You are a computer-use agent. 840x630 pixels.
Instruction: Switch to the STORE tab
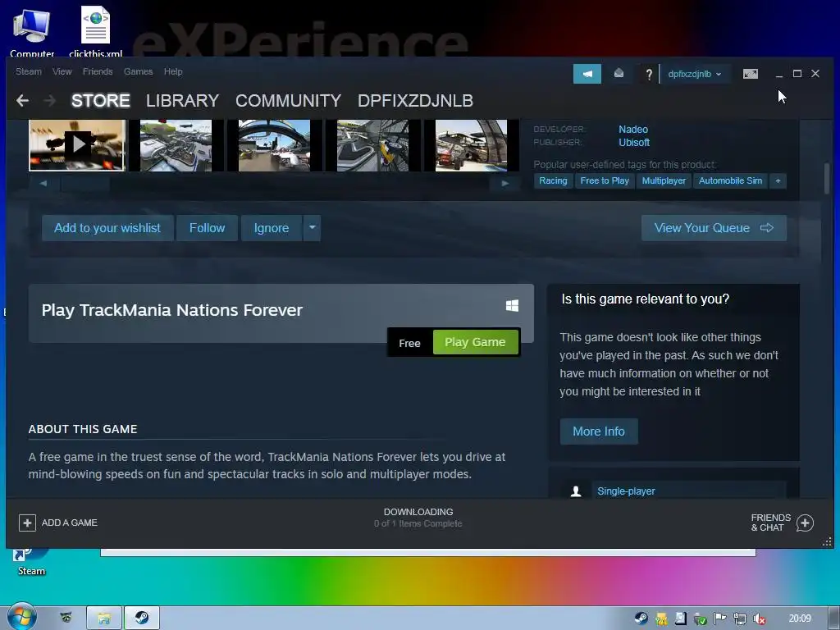pyautogui.click(x=101, y=101)
